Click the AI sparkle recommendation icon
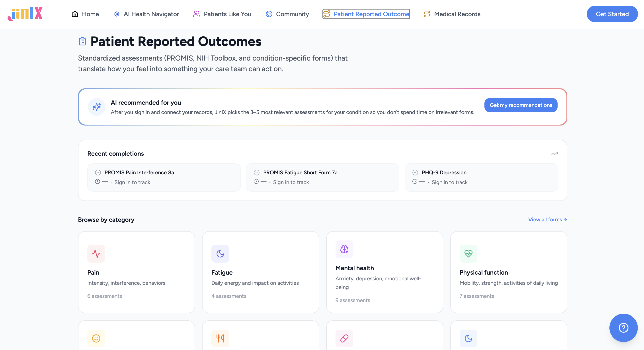The width and height of the screenshot is (644, 350). tap(96, 107)
